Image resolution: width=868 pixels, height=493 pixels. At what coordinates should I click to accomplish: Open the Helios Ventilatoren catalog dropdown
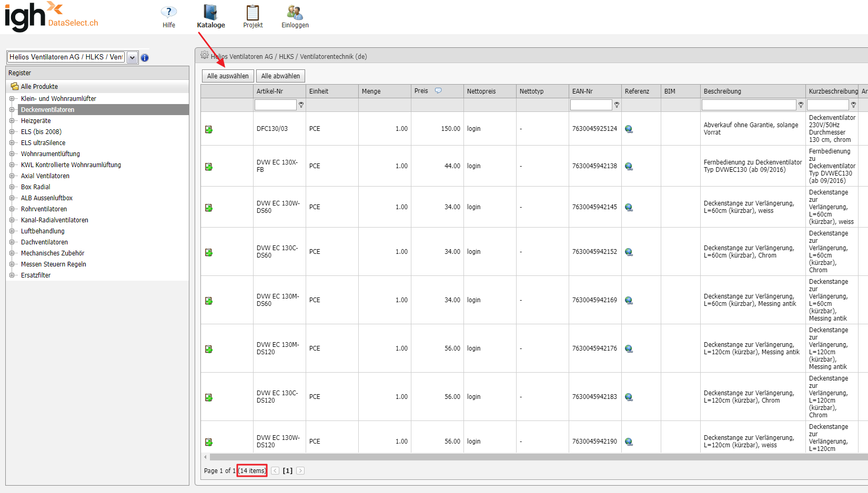click(133, 57)
